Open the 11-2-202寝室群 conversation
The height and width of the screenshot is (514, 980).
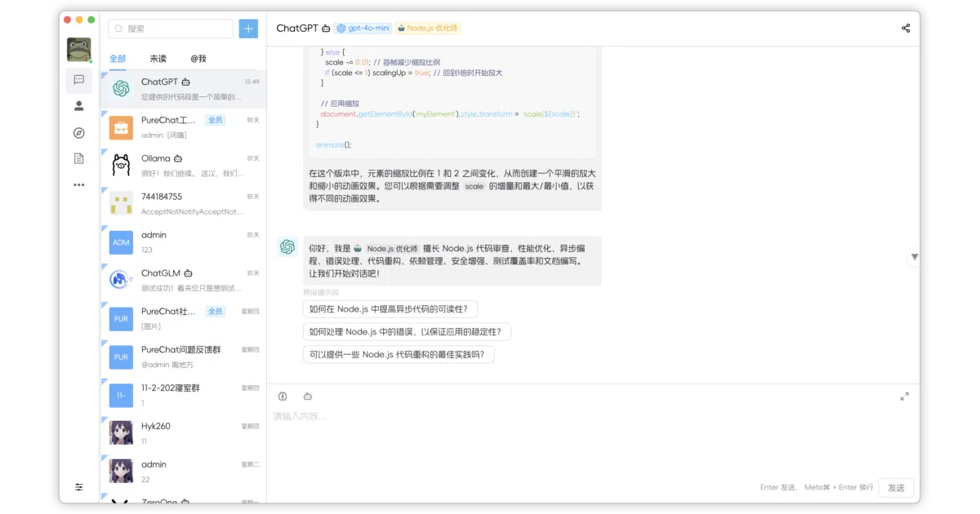183,396
